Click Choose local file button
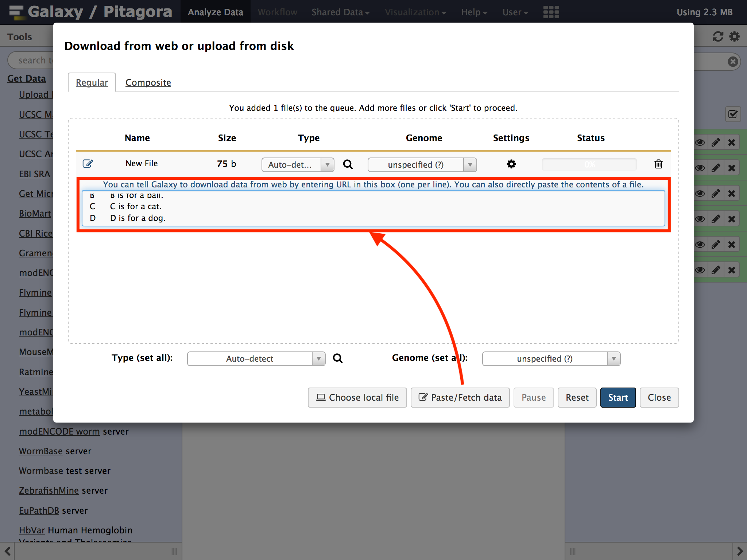Viewport: 747px width, 560px height. (x=357, y=397)
